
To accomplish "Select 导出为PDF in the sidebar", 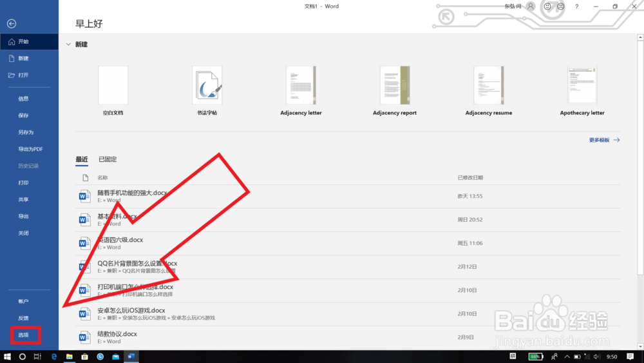I will coord(29,149).
